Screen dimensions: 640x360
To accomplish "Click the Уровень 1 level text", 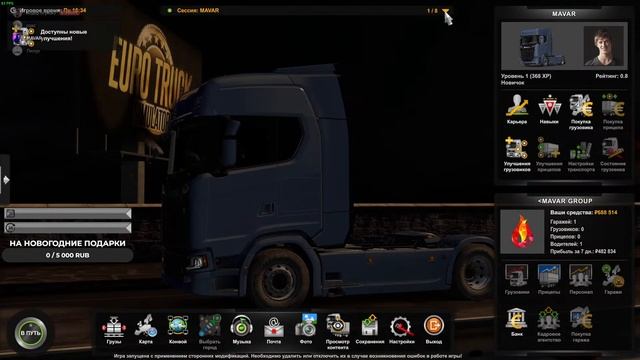I will point(526,76).
